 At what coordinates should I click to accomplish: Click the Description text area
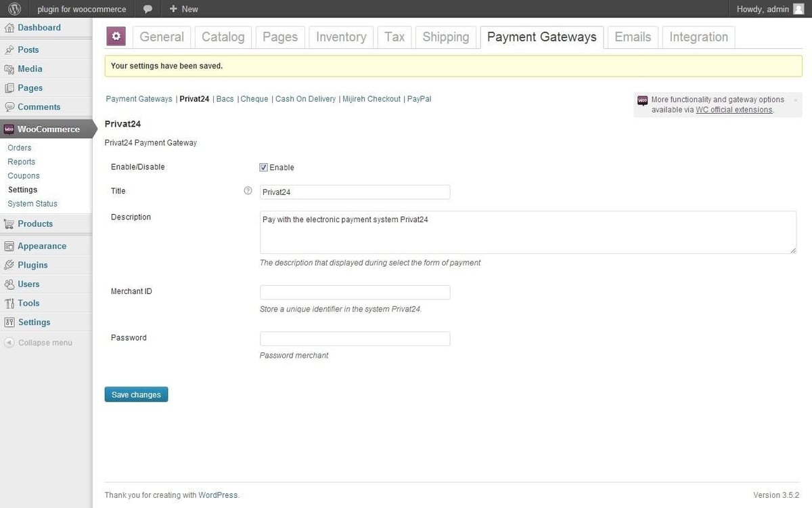click(528, 232)
